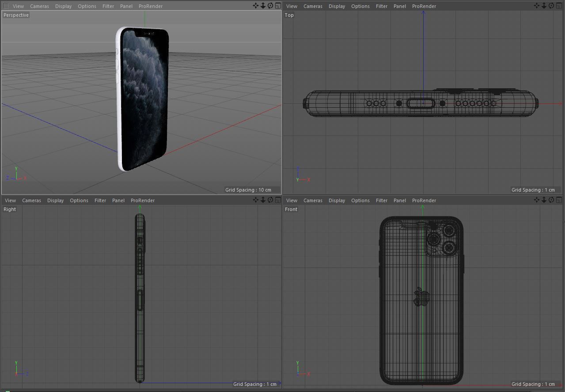Viewport: 565px width, 392px height.
Task: Open Panel menu in Top viewport
Action: (400, 6)
